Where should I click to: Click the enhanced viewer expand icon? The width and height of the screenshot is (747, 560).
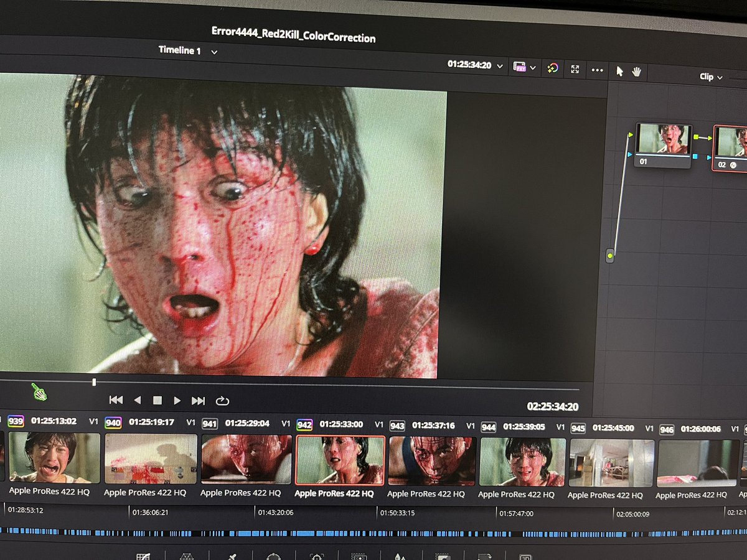[x=575, y=69]
